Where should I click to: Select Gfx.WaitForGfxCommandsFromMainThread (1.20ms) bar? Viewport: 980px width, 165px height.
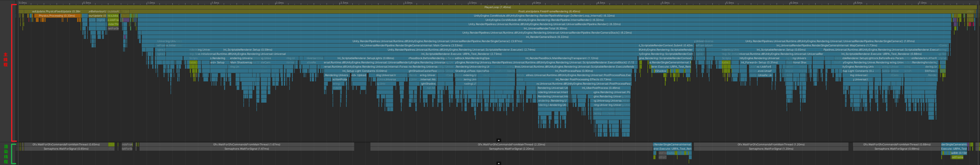point(771,144)
